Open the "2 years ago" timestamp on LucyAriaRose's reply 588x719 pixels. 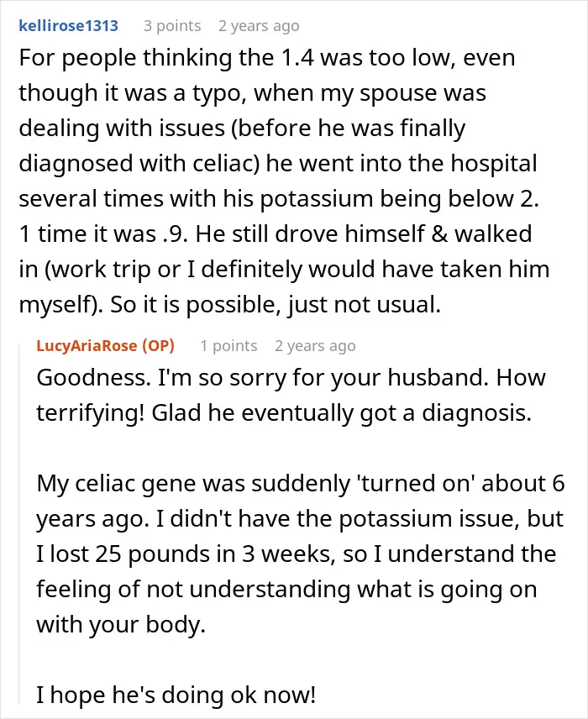coord(315,346)
